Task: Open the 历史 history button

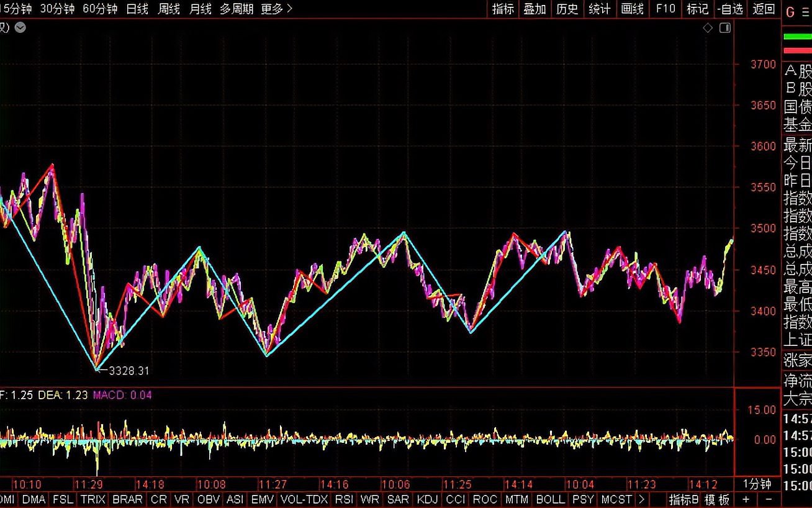Action: (567, 9)
